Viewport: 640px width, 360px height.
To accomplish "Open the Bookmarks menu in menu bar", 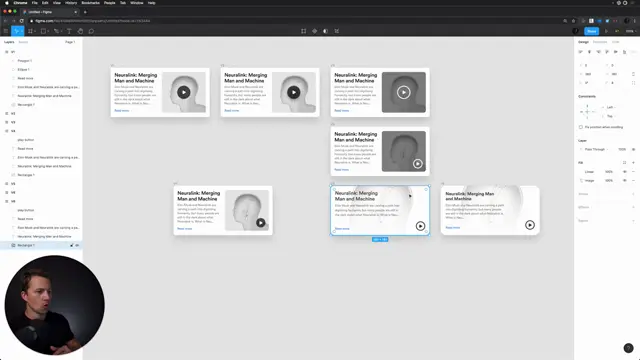I will (x=91, y=3).
